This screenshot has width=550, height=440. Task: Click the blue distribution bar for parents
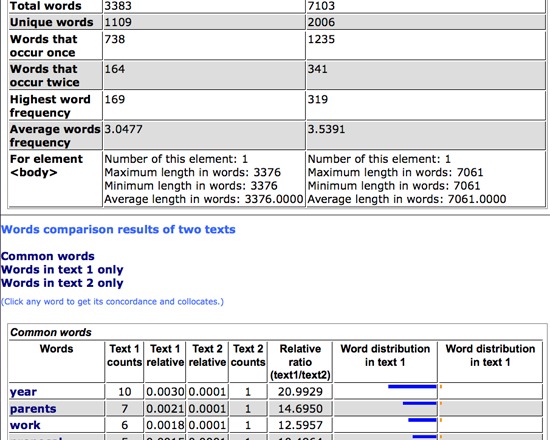420,404
